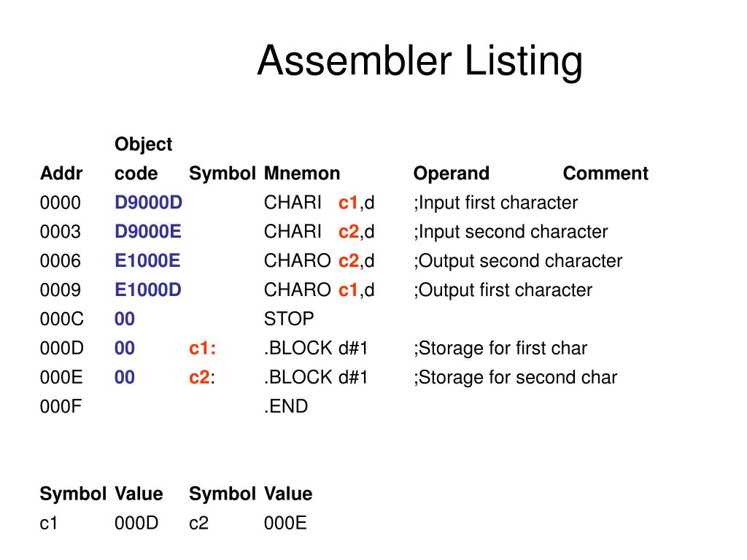Click the Mnemon column header
The height and width of the screenshot is (560, 747).
pos(302,174)
